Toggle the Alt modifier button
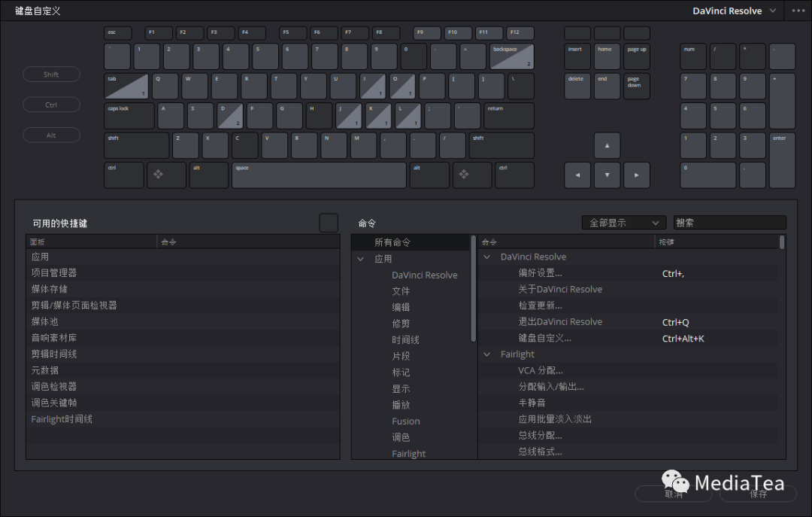Screen dimensions: 812x517 [x=51, y=135]
